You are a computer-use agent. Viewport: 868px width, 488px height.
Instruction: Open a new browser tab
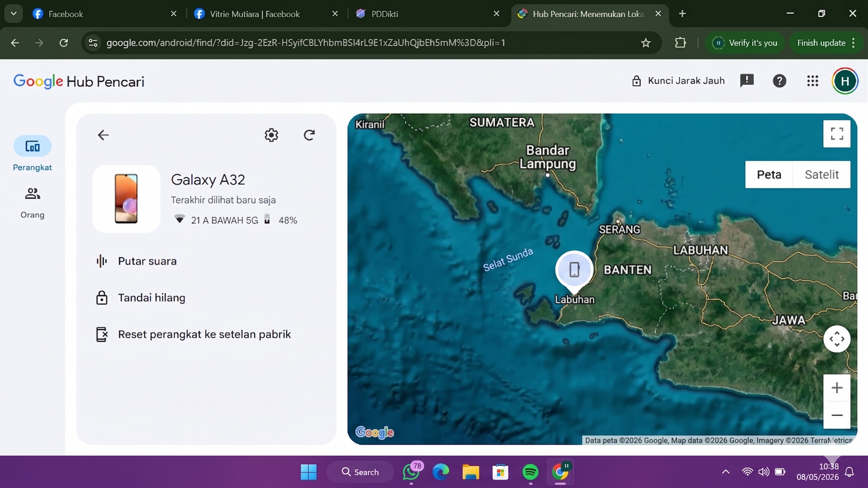click(x=682, y=14)
